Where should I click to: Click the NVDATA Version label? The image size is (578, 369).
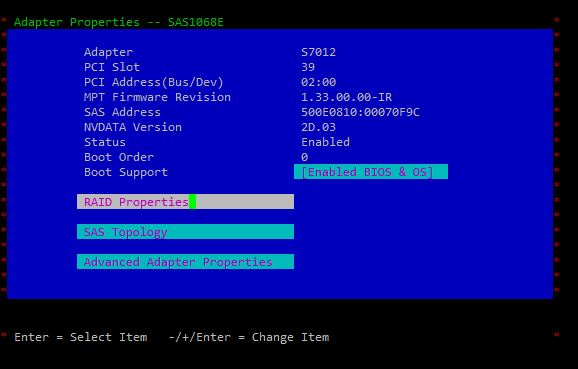pyautogui.click(x=133, y=127)
